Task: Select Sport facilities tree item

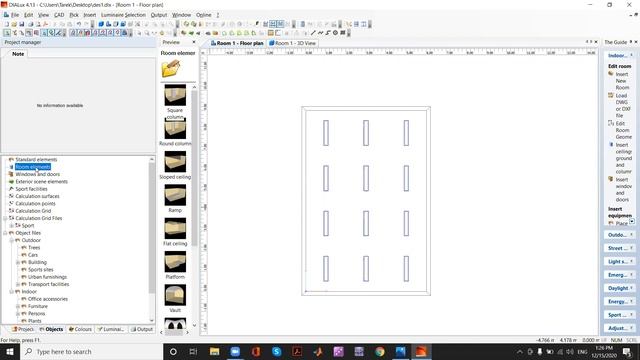Action: click(x=31, y=189)
